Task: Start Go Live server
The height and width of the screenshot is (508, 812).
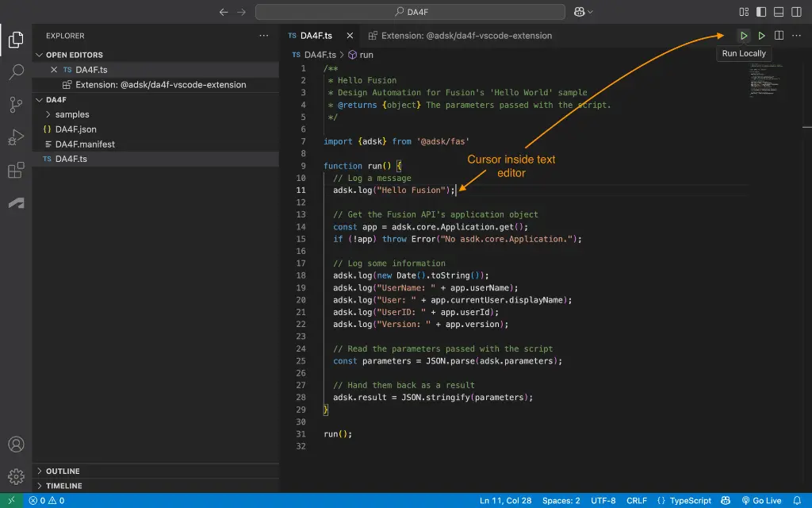Action: pos(761,501)
